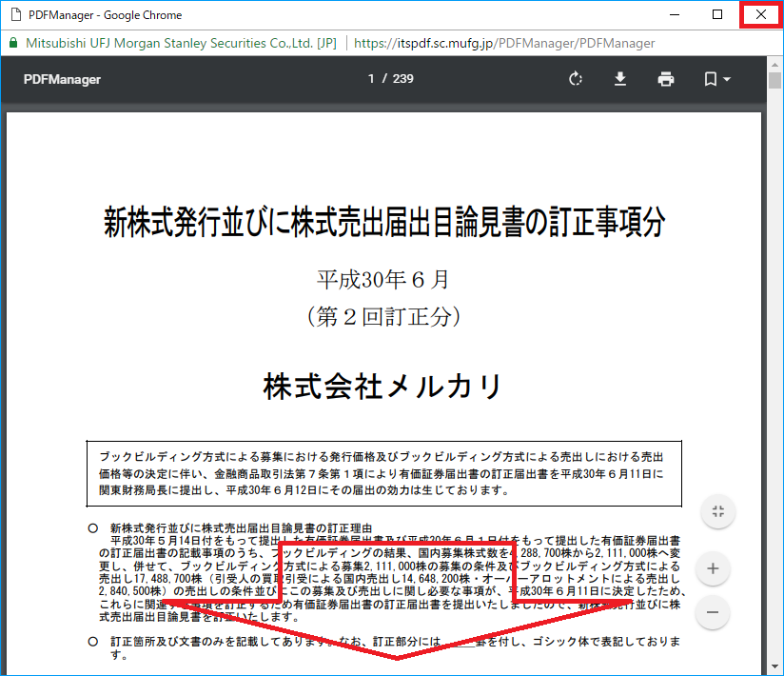Rotate the PDF clockwise
The width and height of the screenshot is (784, 676).
click(x=576, y=79)
